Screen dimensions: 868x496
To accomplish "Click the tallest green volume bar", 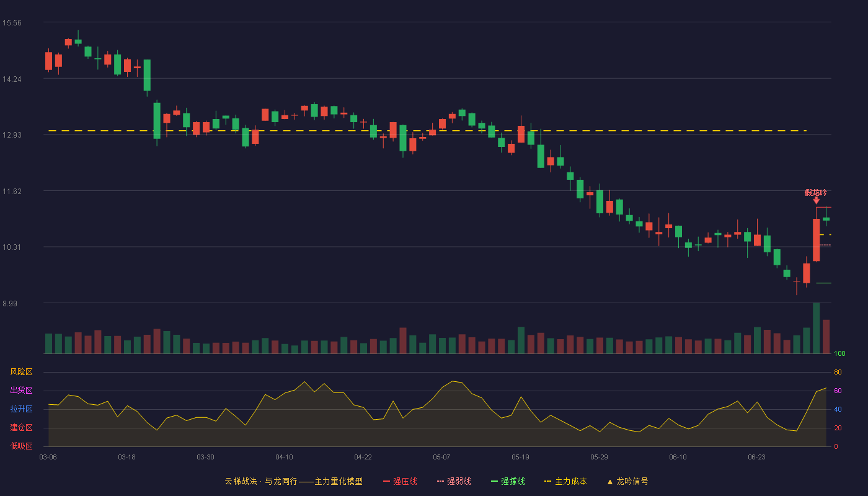I will (x=816, y=328).
